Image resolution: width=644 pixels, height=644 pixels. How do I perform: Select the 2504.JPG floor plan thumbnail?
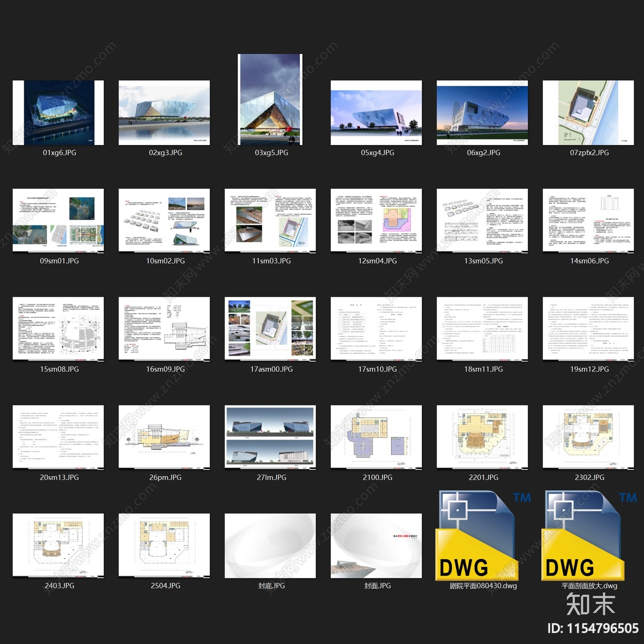click(x=164, y=546)
